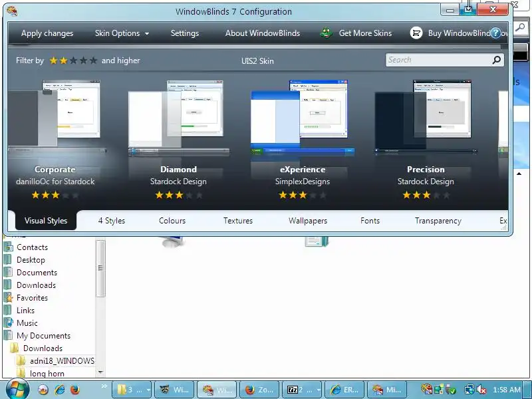Expand the quick launch overflow chevron
Screen dimensions: 532x399
coord(104,386)
